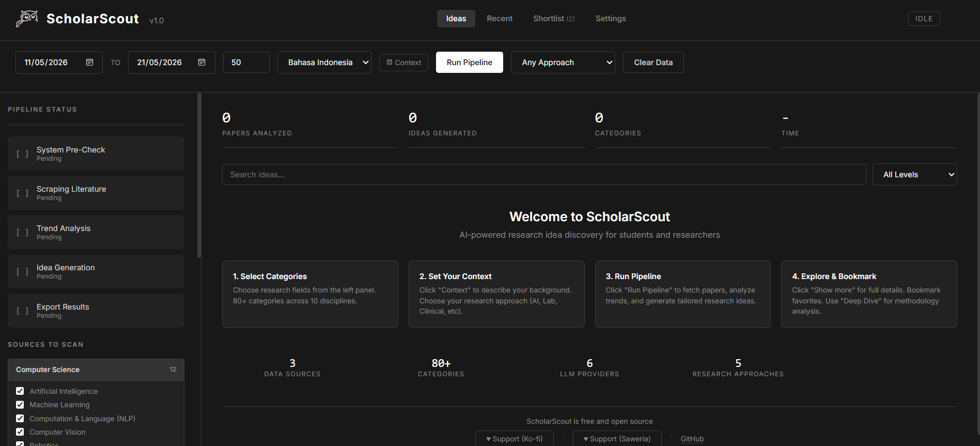Image resolution: width=980 pixels, height=446 pixels.
Task: Click the ScholarScout owl logo
Action: click(27, 19)
